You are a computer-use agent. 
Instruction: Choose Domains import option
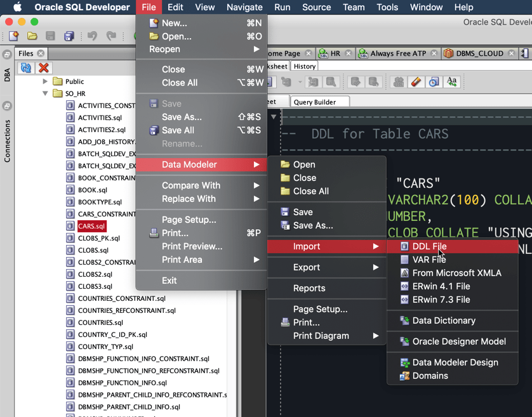(453, 376)
